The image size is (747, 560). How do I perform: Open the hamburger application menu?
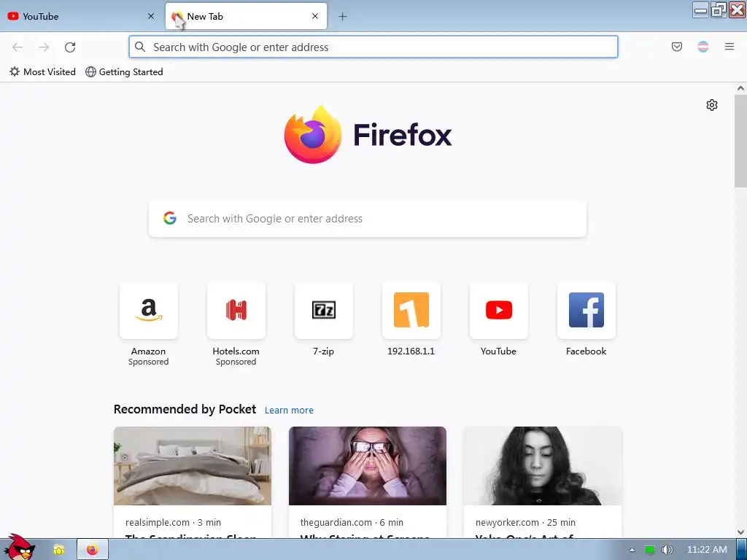729,47
